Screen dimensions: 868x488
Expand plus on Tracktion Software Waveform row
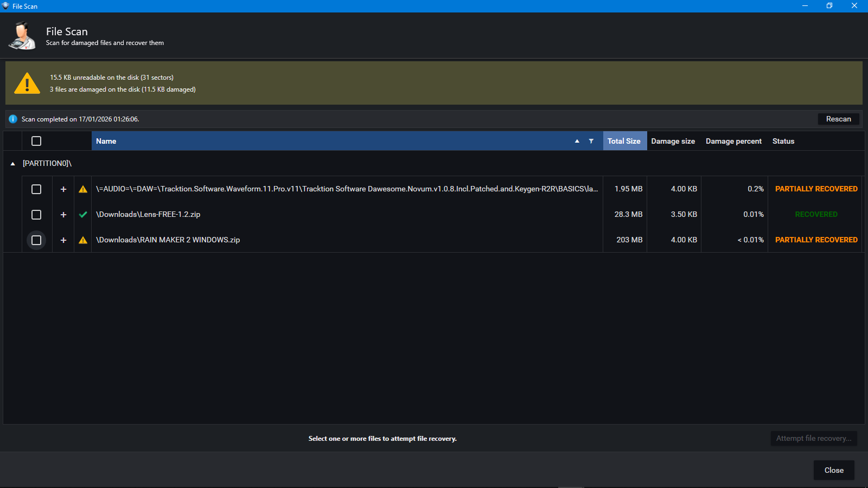click(x=63, y=189)
